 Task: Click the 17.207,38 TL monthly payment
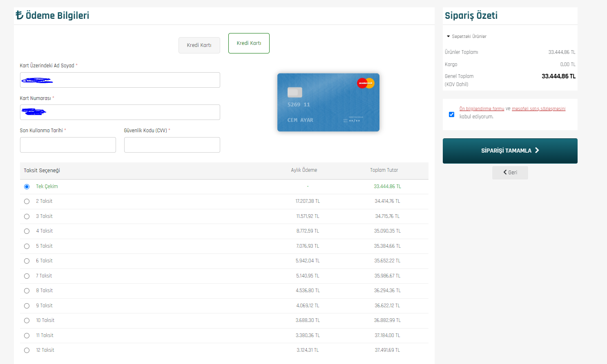pos(308,201)
